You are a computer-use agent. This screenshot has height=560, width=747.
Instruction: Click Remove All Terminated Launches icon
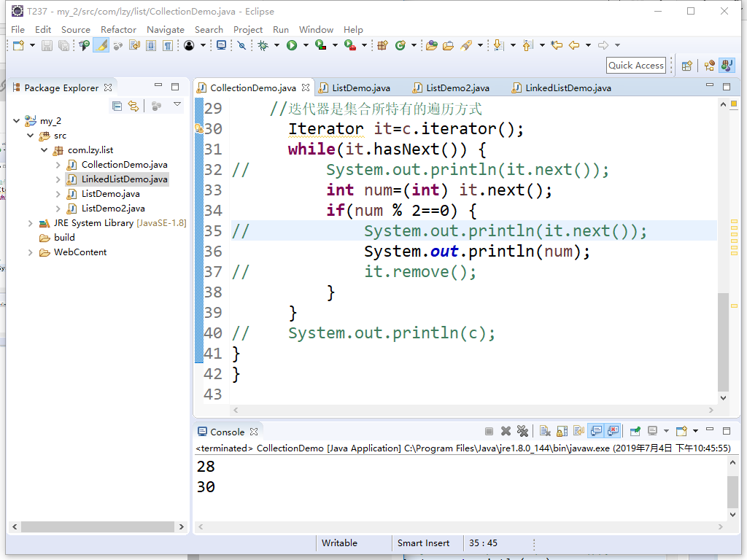point(522,432)
